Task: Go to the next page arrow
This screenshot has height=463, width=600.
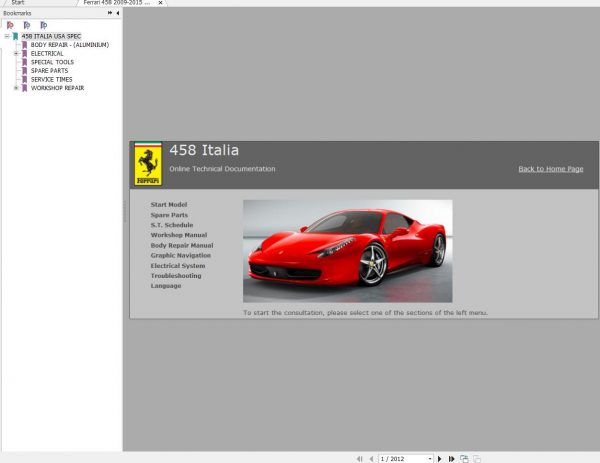Action: tap(440, 458)
